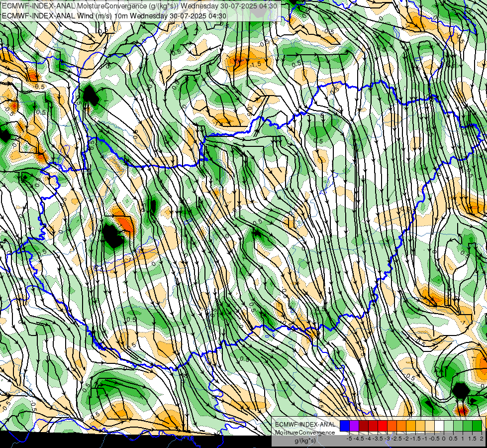The height and width of the screenshot is (448, 487).
Task: Click the -2.5 tick label on the legend
Action: [396, 439]
